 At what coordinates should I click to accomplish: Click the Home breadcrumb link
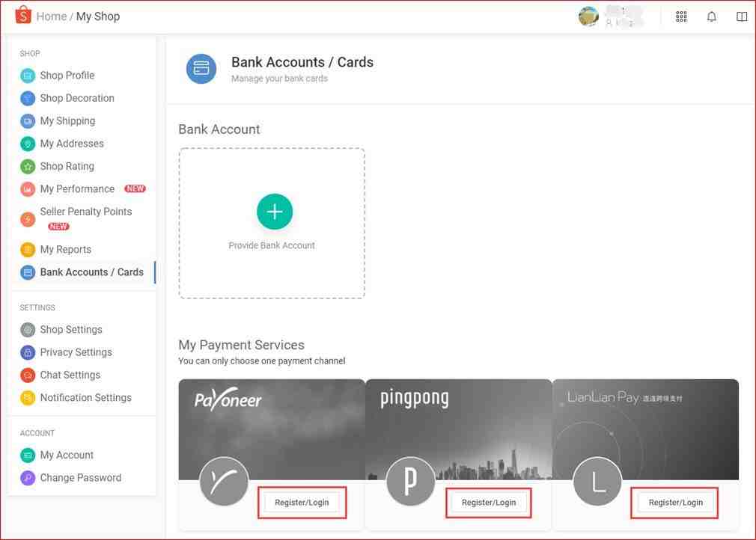pos(51,16)
